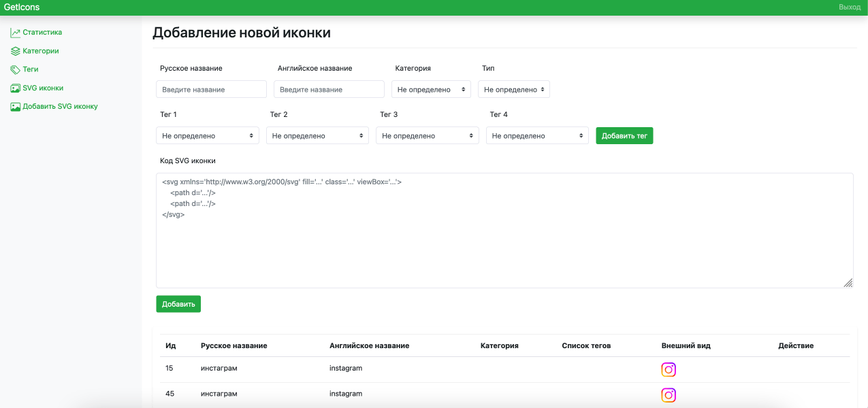Focus the Русское название input field

tap(211, 89)
